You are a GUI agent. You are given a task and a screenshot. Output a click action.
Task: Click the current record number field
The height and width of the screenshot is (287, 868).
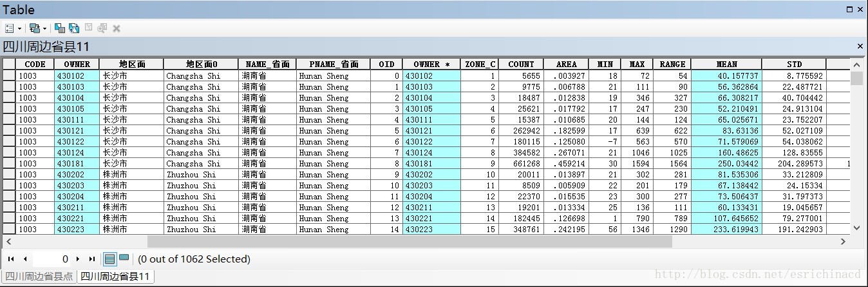52,259
